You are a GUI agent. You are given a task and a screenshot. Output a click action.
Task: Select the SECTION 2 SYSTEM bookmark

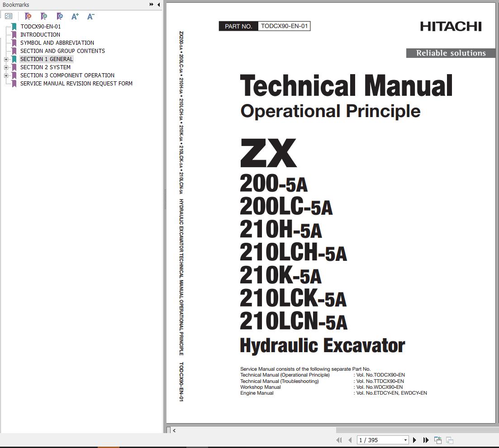coord(46,67)
